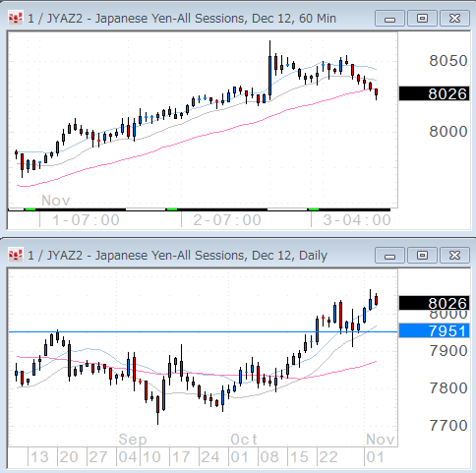Click the pink moving average in Daily chart
This screenshot has height=473, width=476.
point(197,374)
